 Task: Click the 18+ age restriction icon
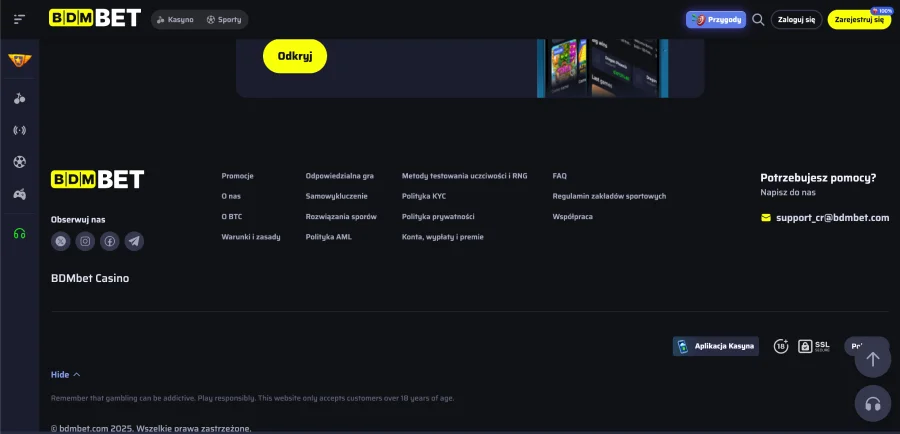[781, 346]
